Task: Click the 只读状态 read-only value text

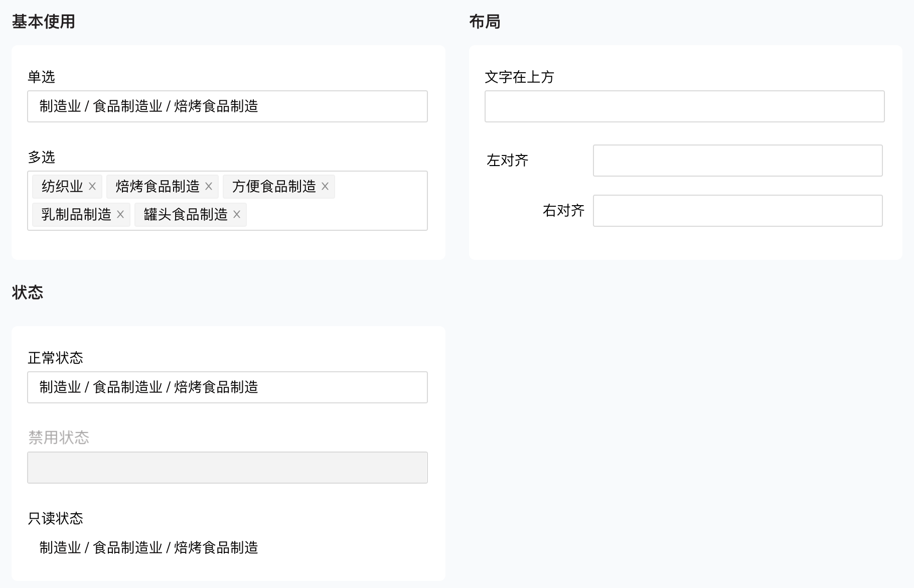Action: 148,547
